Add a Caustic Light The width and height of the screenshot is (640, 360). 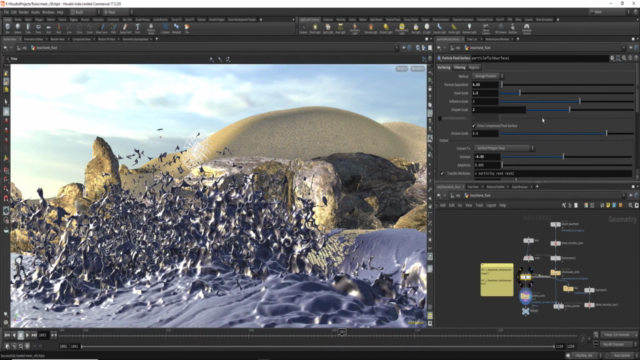click(440, 28)
